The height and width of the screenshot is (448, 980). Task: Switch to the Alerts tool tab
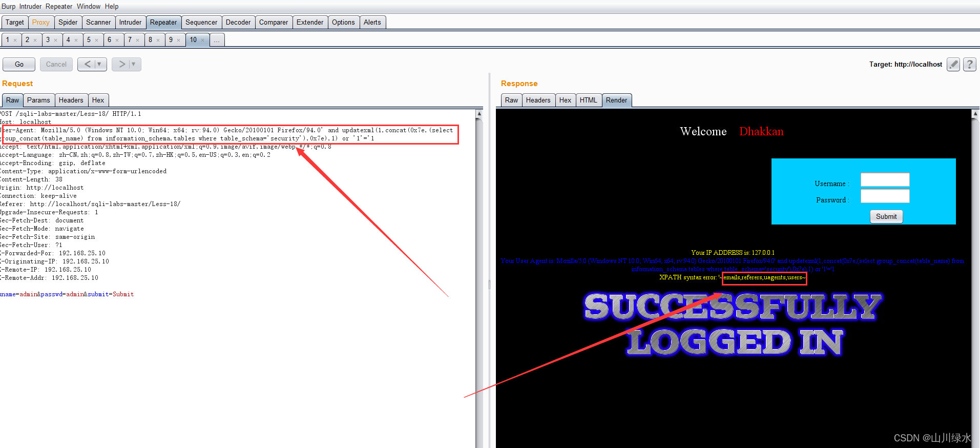pos(372,22)
